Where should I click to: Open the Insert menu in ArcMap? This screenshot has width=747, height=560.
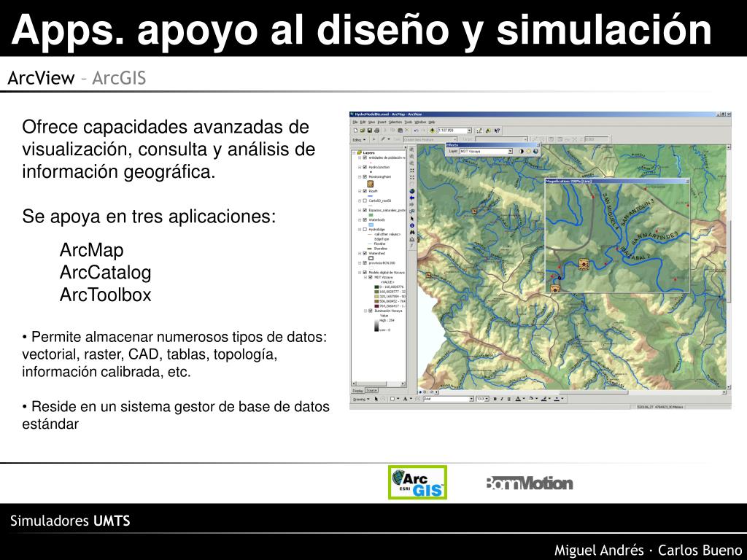pos(382,122)
